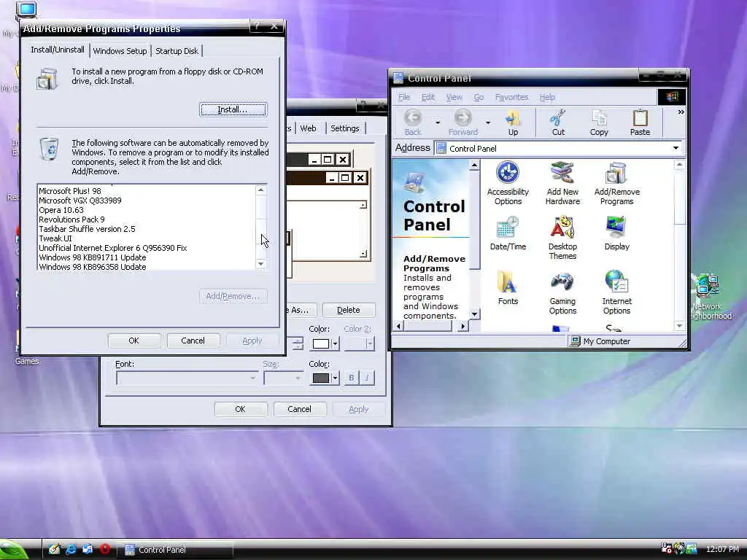
Task: Click the Back toolbar button
Action: click(413, 122)
